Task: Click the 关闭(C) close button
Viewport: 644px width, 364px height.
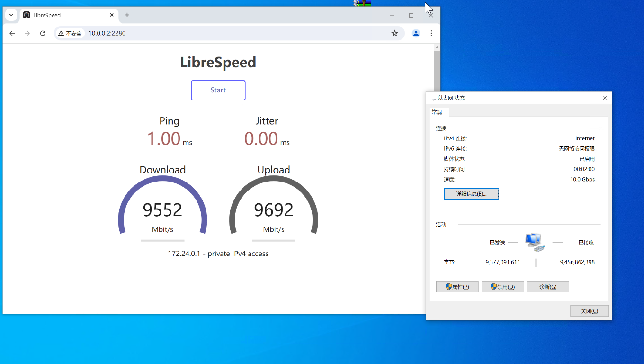Action: [x=590, y=311]
